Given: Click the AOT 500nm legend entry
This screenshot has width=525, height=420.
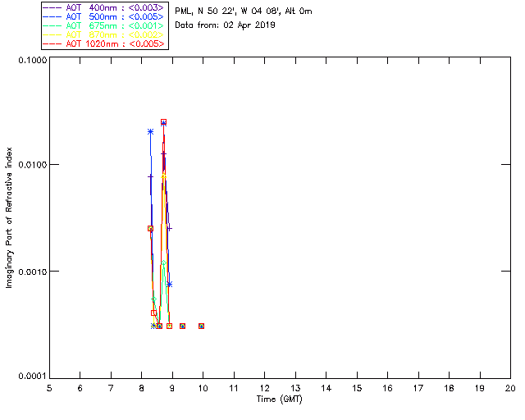Looking at the screenshot, I should [104, 16].
